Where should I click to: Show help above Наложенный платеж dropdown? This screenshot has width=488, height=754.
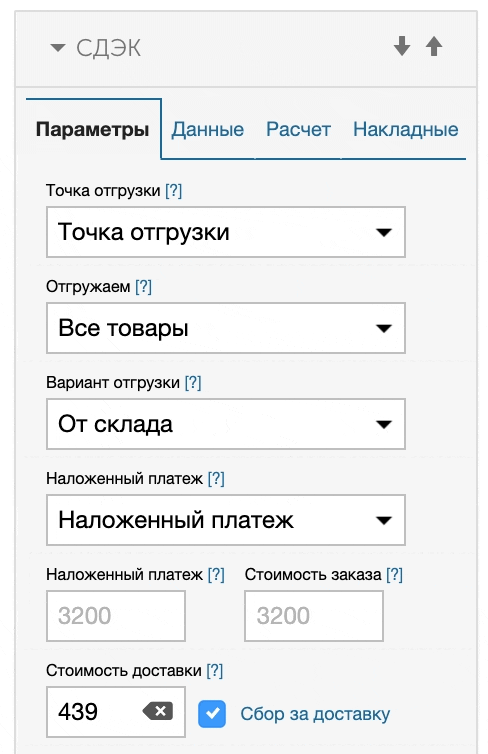tap(216, 478)
